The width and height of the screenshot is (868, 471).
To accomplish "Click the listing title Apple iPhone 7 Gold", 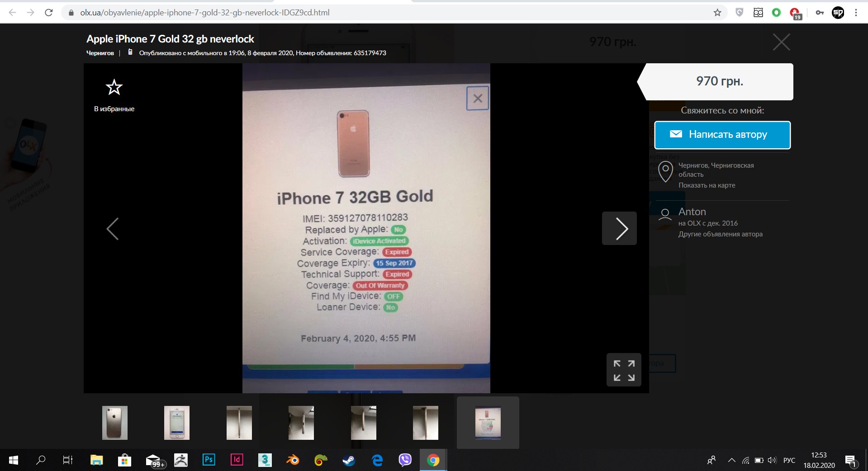I will (x=170, y=39).
